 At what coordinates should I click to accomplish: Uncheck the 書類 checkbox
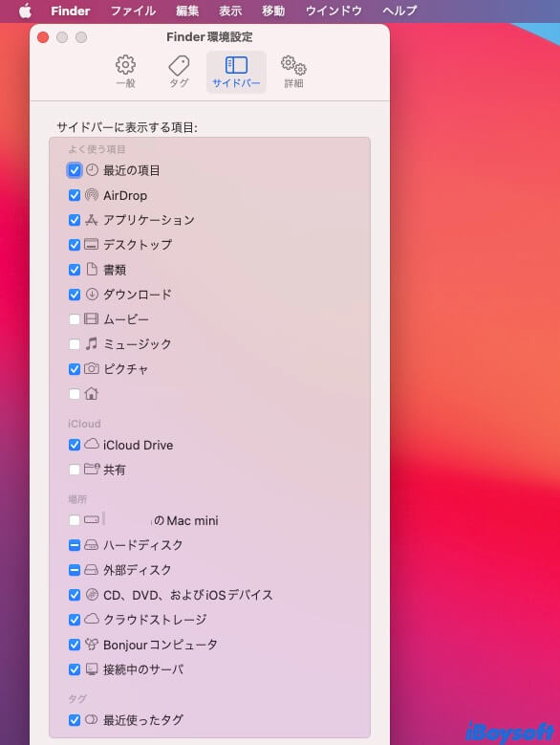[75, 270]
